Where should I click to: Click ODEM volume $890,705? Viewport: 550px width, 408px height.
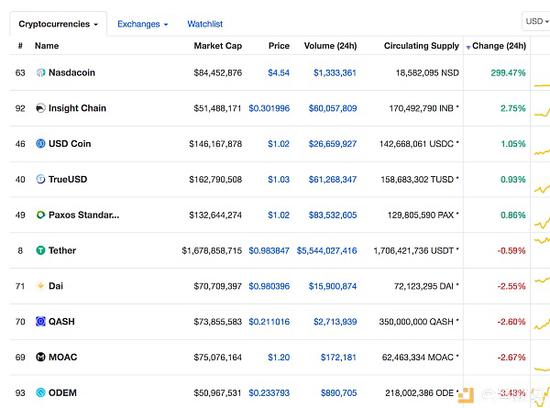pyautogui.click(x=339, y=393)
